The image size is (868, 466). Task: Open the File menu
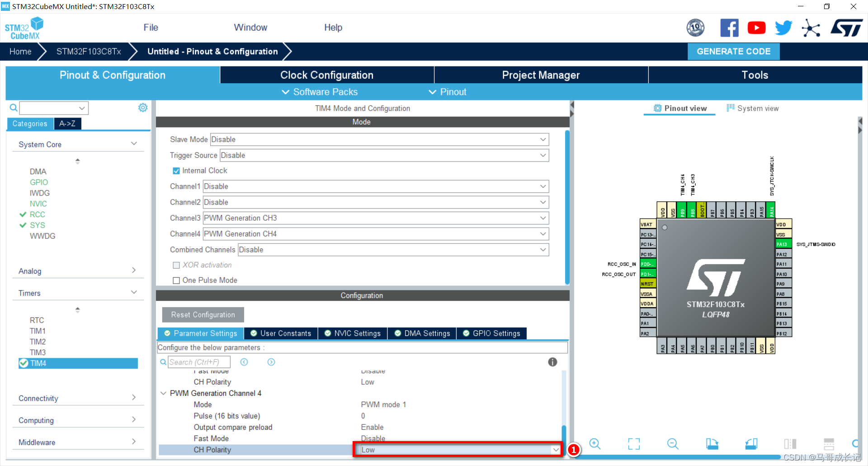pos(151,28)
